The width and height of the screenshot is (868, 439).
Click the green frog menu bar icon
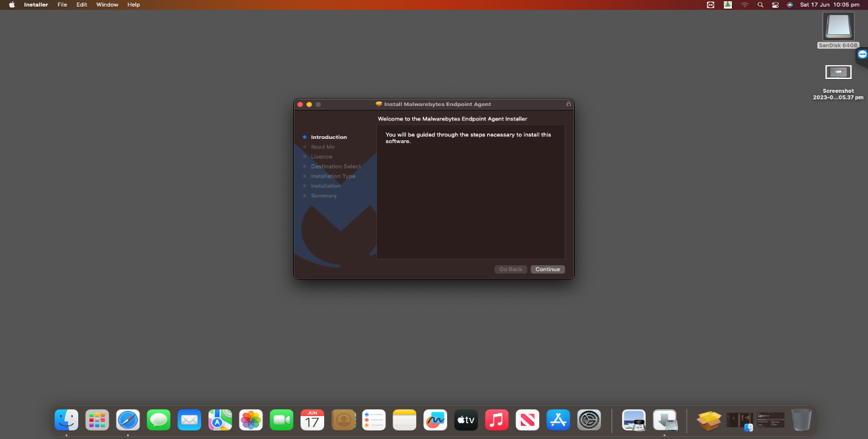coord(728,5)
